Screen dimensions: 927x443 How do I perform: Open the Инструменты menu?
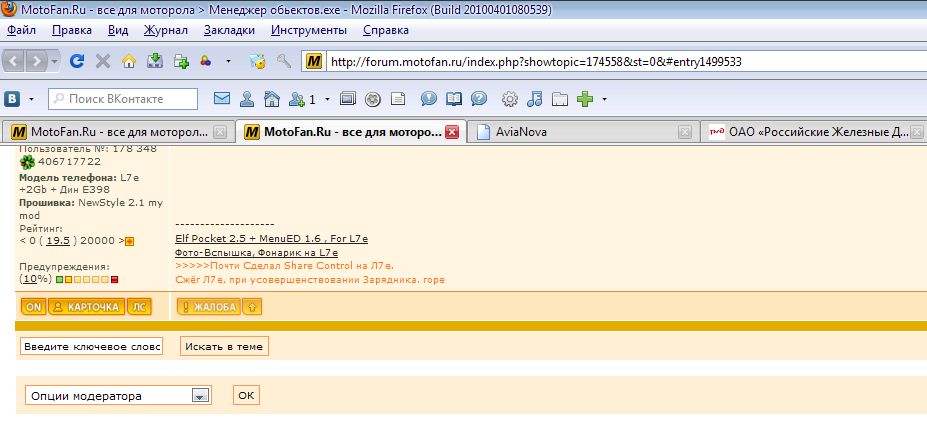pyautogui.click(x=309, y=30)
